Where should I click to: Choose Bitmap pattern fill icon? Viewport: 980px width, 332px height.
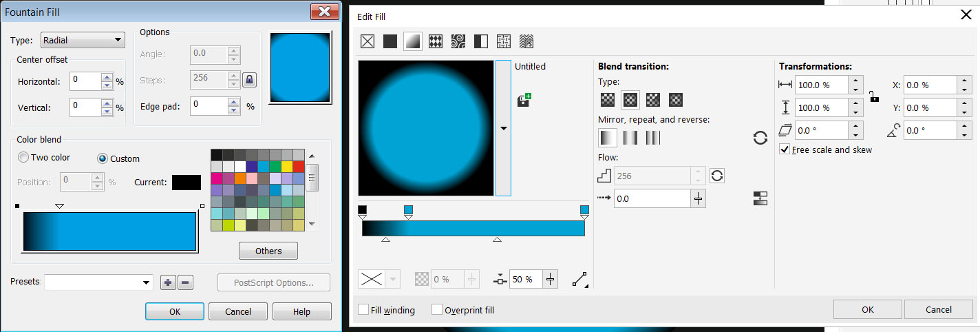[458, 41]
